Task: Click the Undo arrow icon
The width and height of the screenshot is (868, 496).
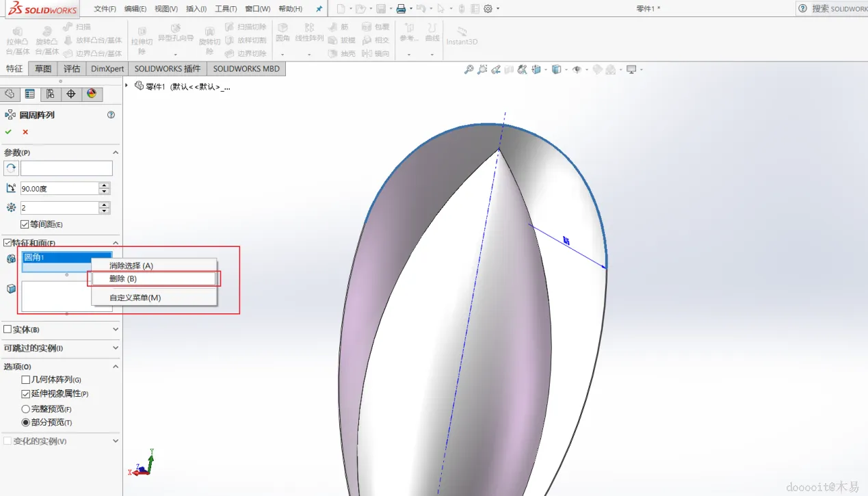Action: point(421,9)
